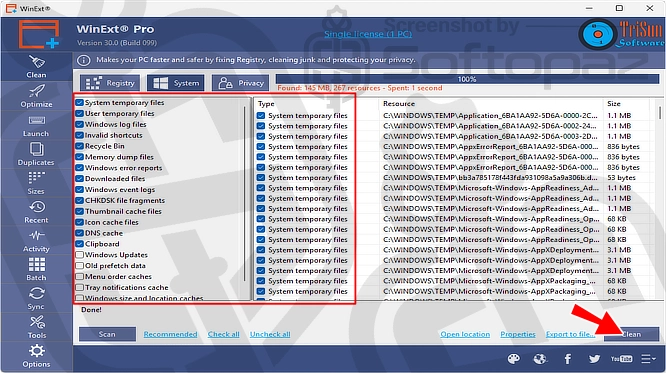Click the Export to file link
This screenshot has height=373, width=666.
(x=570, y=334)
